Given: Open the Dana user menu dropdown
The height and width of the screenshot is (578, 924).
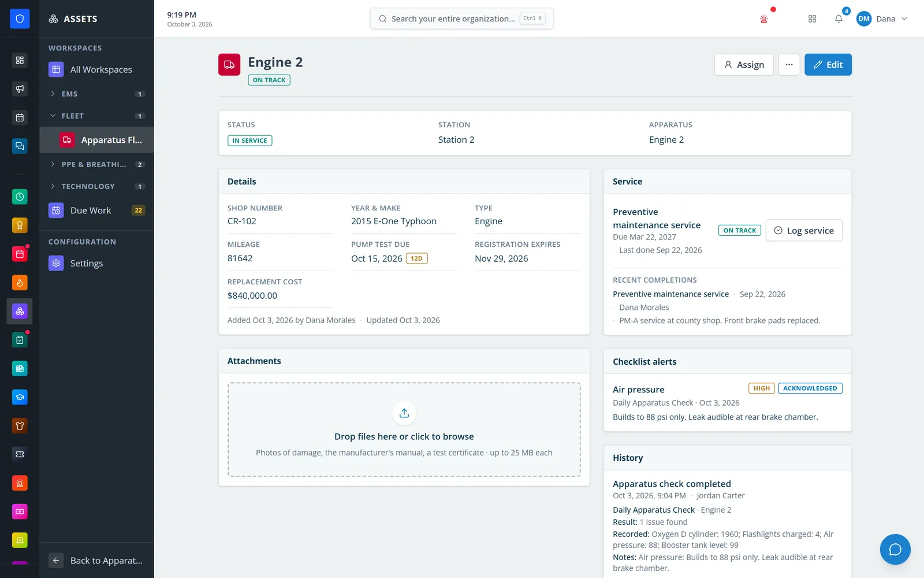Looking at the screenshot, I should (882, 19).
